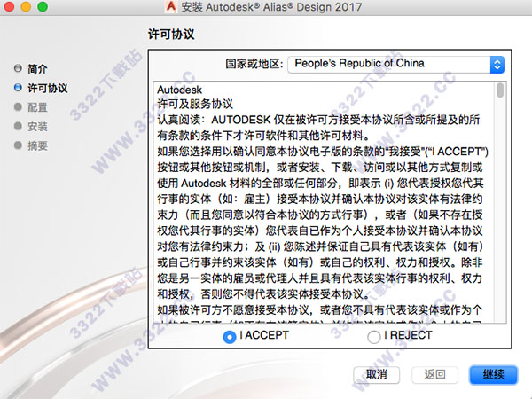
Task: Click the Autodesk line in license text
Action: (179, 90)
